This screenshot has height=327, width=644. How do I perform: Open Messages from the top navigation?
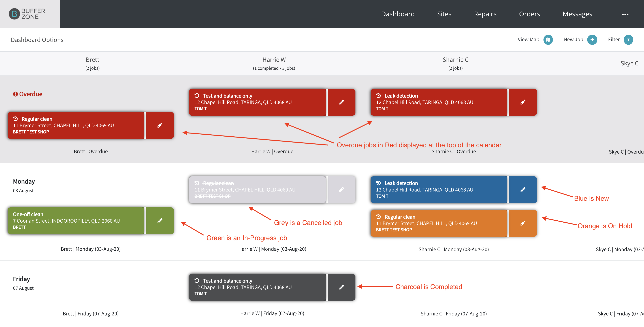[x=577, y=14]
